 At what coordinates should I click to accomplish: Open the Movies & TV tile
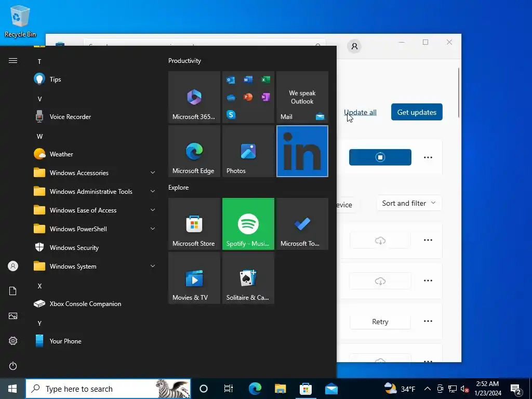click(x=194, y=278)
